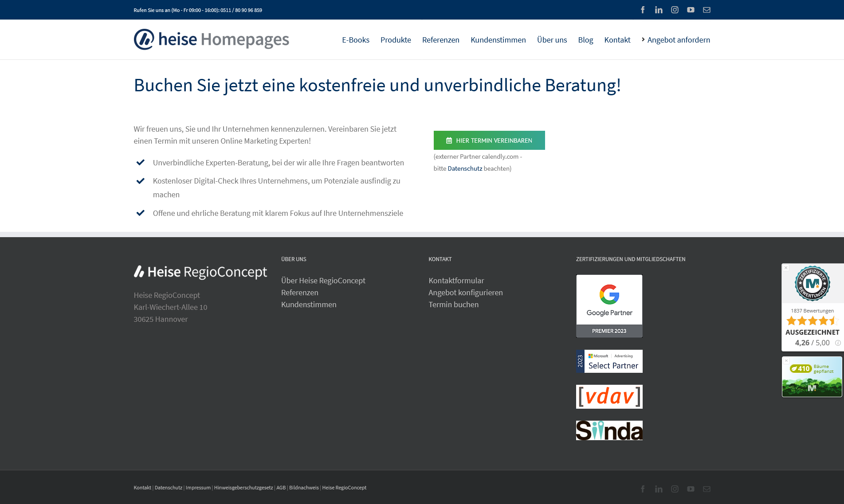
Task: Open the Datenschutz link below booking button
Action: pyautogui.click(x=464, y=168)
